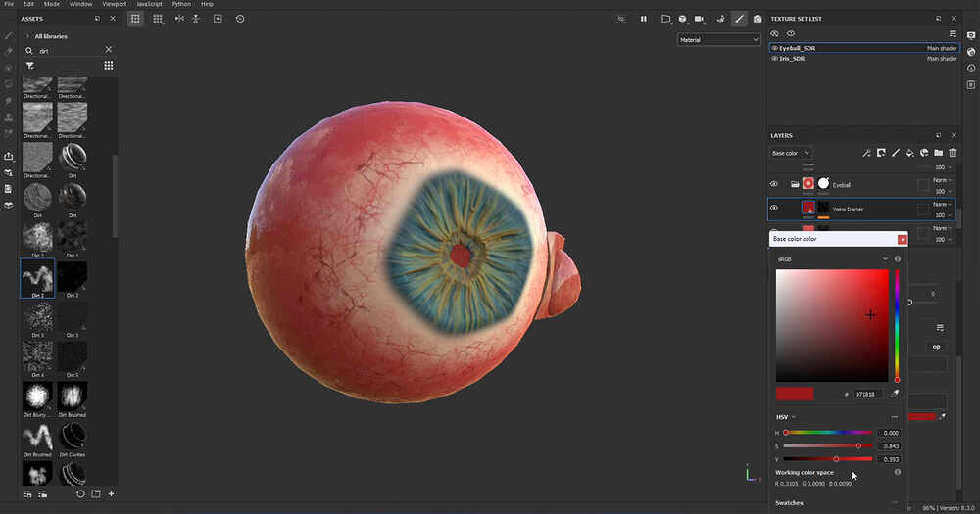This screenshot has height=514, width=980.
Task: Click the vertical mirror icon in top toolbar
Action: [196, 19]
